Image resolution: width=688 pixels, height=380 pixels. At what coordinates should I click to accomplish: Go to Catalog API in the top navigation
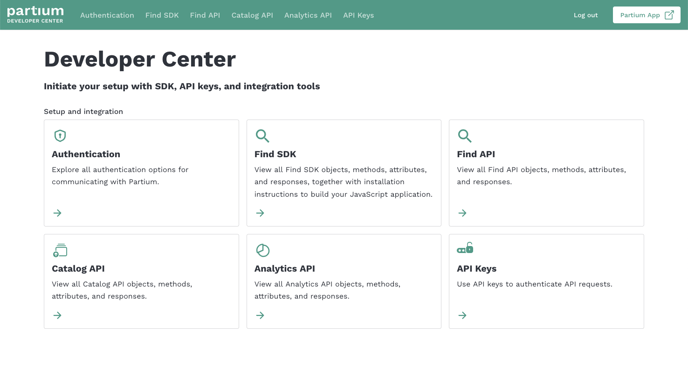(x=252, y=15)
